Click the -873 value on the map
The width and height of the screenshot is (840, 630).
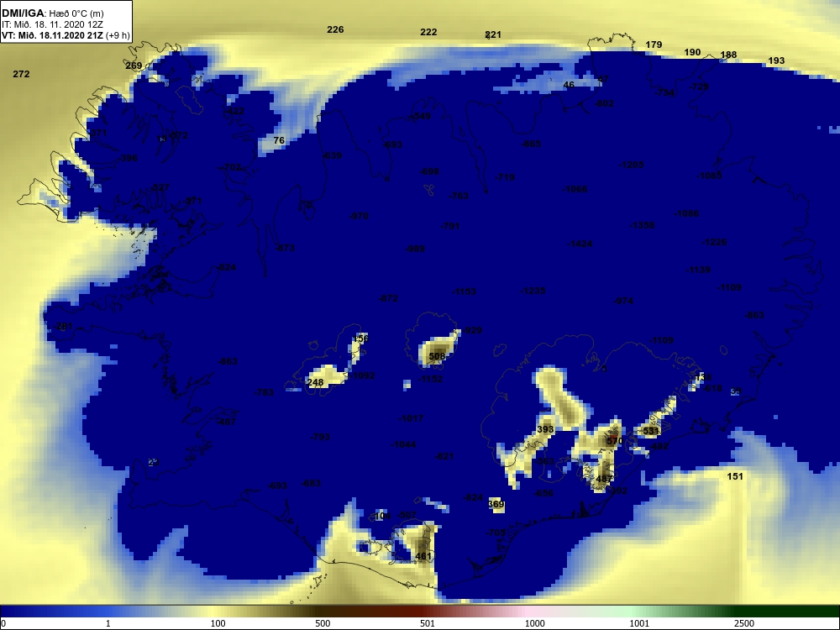tap(285, 248)
